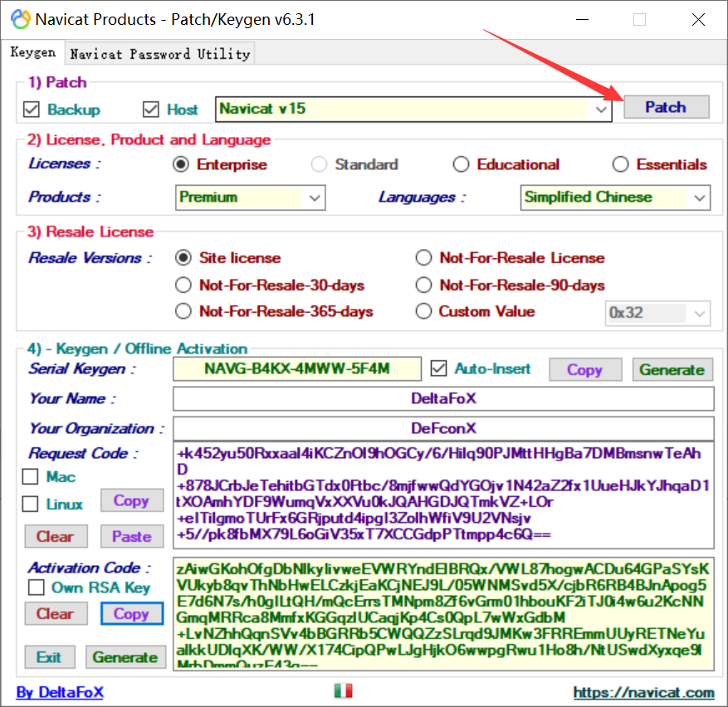Select the Keygen tab
Viewport: 728px width, 707px height.
pos(33,53)
